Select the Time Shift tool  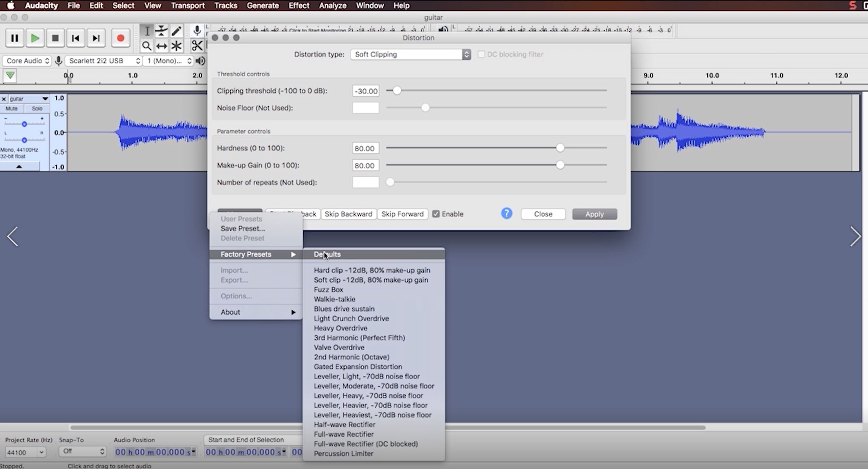[x=162, y=46]
